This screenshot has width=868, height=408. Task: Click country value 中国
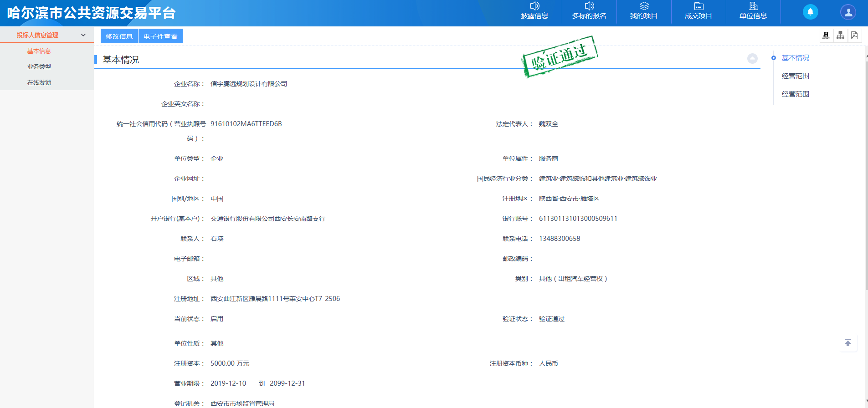(x=217, y=199)
